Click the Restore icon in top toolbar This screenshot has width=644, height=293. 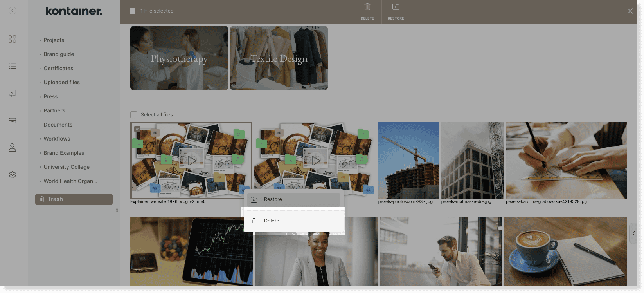click(396, 7)
